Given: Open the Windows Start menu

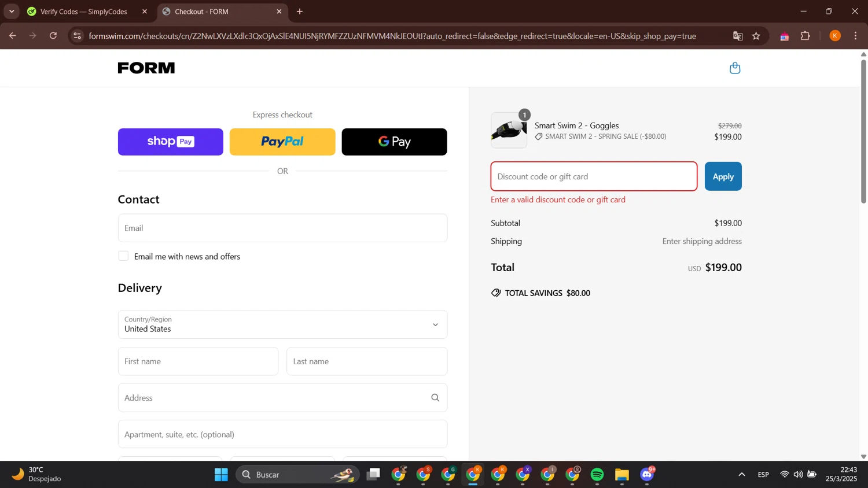Looking at the screenshot, I should click(221, 475).
